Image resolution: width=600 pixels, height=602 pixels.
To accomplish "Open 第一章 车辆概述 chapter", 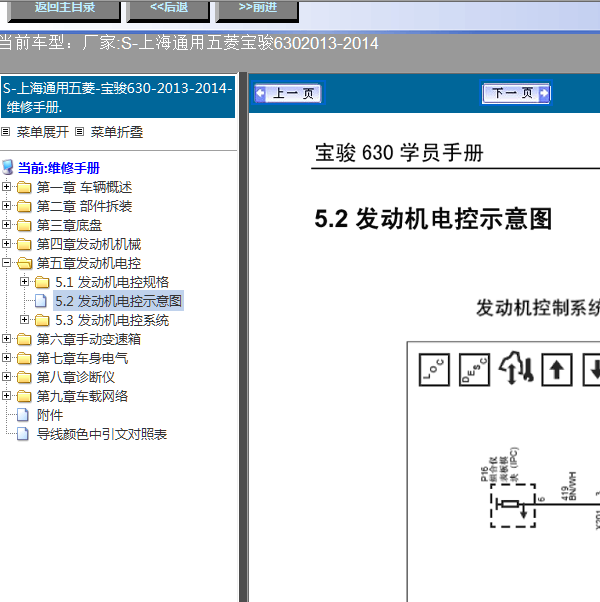I will [84, 187].
